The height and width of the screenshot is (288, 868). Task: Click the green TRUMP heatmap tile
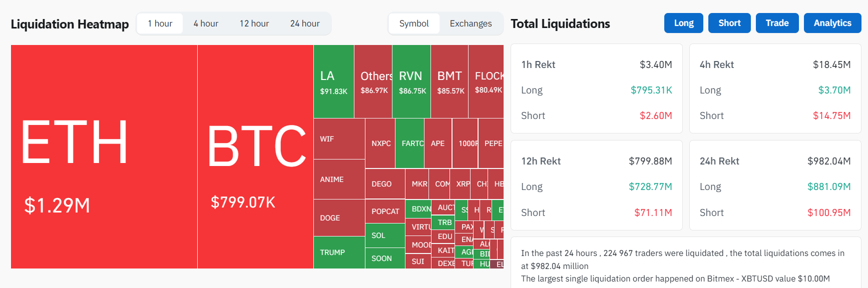[x=339, y=252]
